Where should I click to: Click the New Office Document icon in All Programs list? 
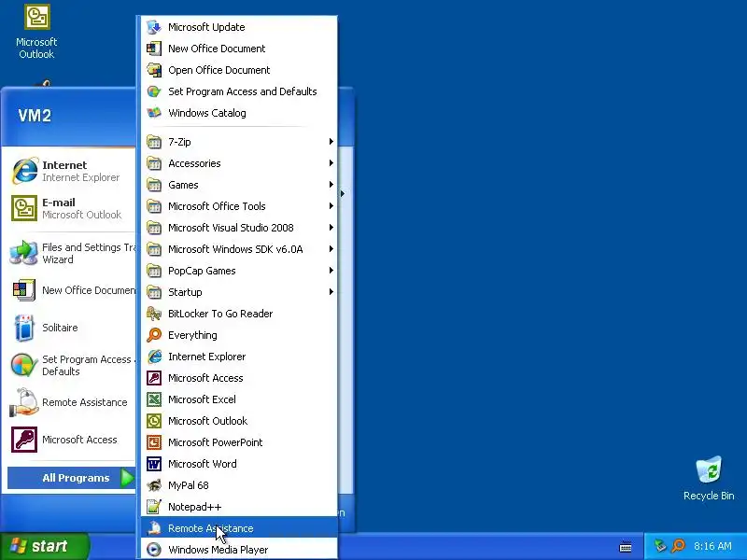click(154, 49)
